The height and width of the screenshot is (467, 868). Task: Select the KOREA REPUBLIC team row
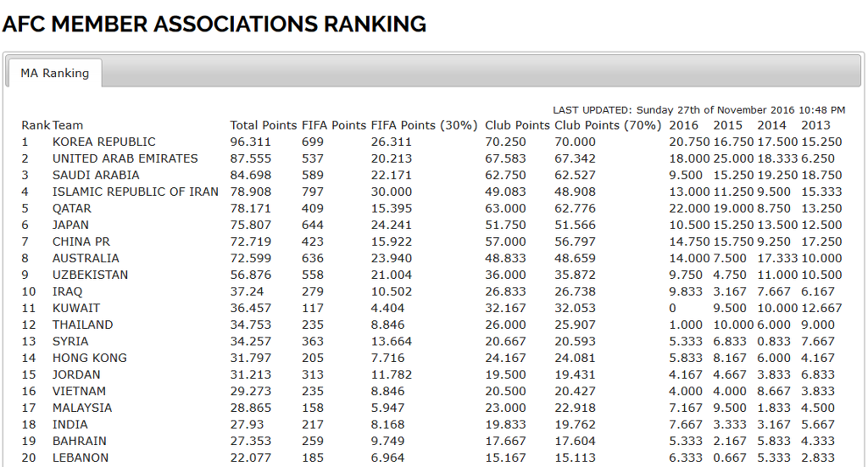pyautogui.click(x=431, y=142)
